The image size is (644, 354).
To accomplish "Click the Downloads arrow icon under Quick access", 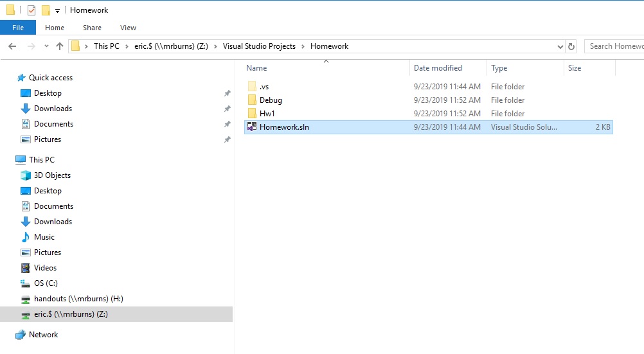I will point(26,109).
